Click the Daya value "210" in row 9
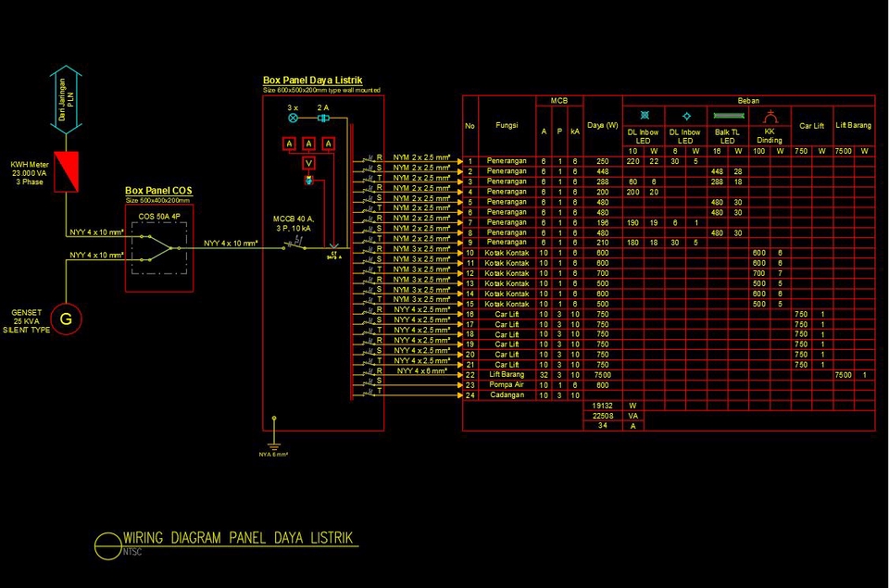Image resolution: width=889 pixels, height=588 pixels. [x=603, y=243]
